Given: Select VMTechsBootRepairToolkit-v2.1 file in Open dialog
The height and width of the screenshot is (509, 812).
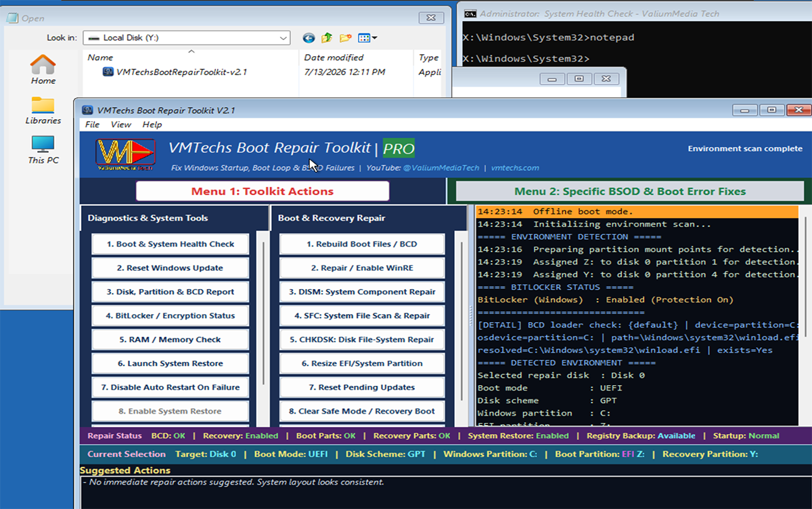Looking at the screenshot, I should pyautogui.click(x=175, y=72).
